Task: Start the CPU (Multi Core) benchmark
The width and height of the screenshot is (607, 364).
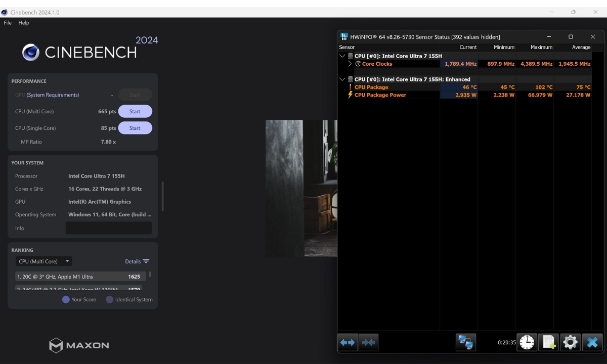Action: [x=135, y=111]
